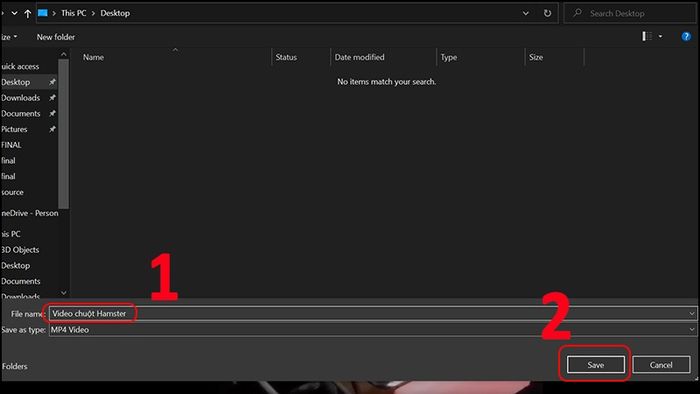Open the view options dropdown arrow
The width and height of the screenshot is (700, 394).
(660, 37)
